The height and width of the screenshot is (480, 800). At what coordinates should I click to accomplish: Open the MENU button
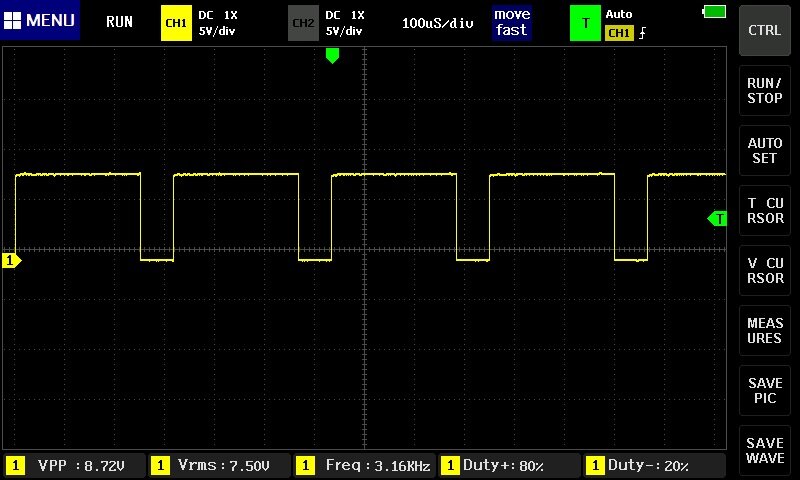[x=40, y=20]
